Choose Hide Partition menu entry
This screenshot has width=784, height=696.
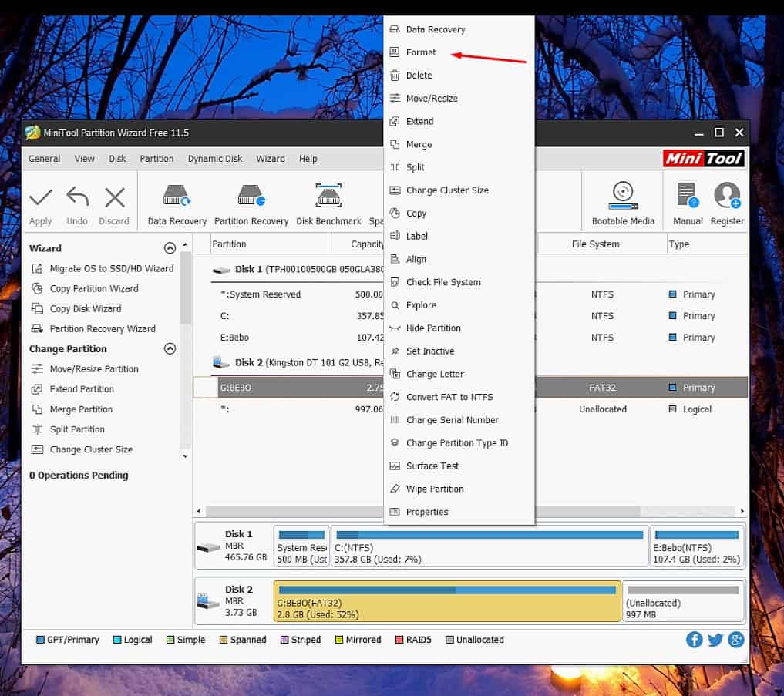click(459, 328)
